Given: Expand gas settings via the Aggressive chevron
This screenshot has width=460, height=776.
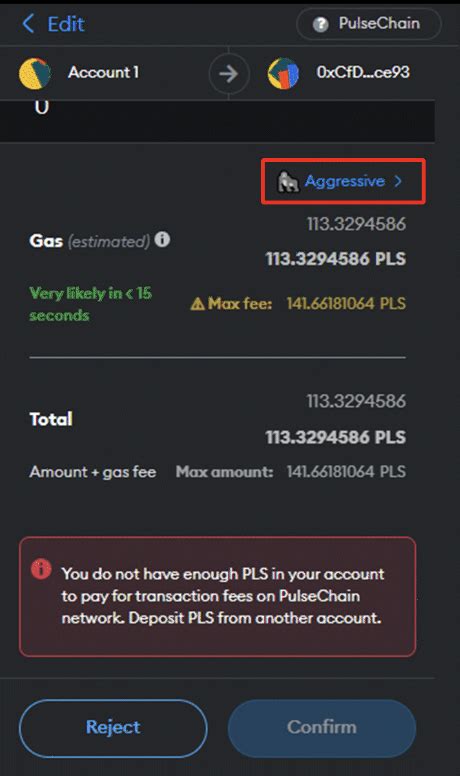Looking at the screenshot, I should 398,181.
